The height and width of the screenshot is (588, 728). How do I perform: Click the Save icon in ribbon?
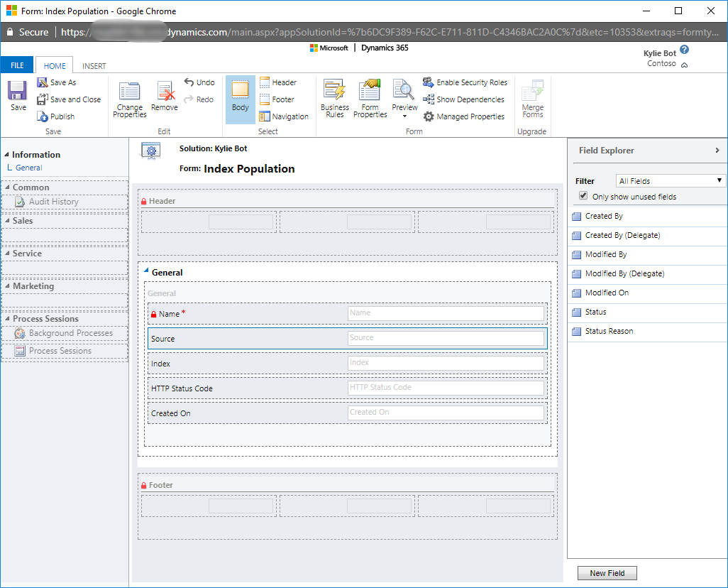click(18, 92)
